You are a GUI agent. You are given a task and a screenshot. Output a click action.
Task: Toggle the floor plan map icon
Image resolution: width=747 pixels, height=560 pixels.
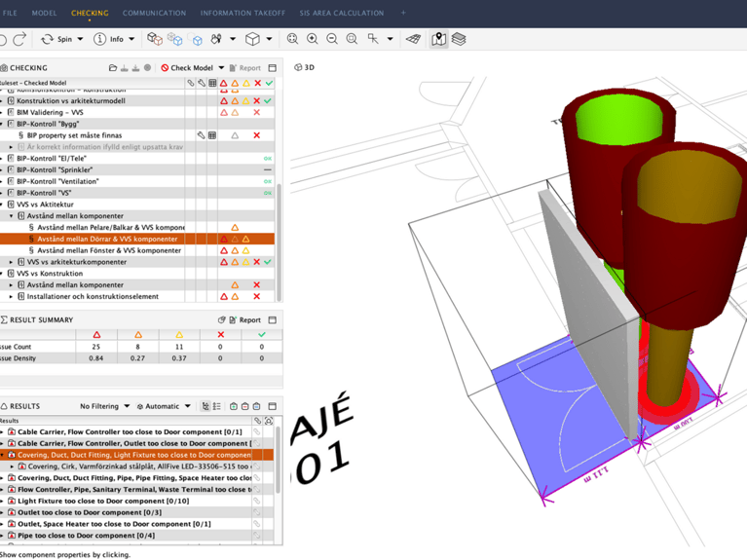click(439, 39)
